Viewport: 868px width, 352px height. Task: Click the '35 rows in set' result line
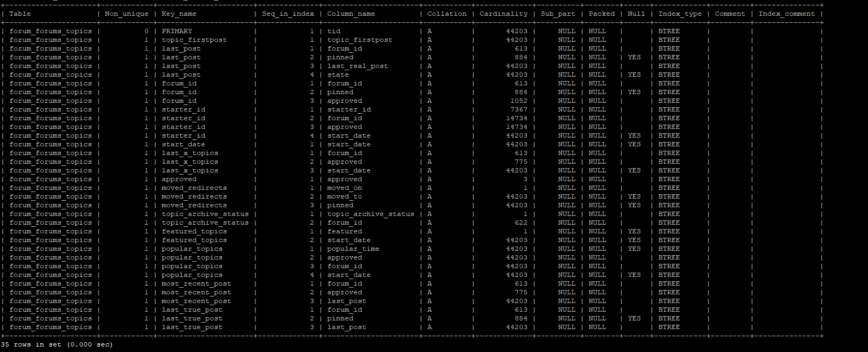click(57, 344)
